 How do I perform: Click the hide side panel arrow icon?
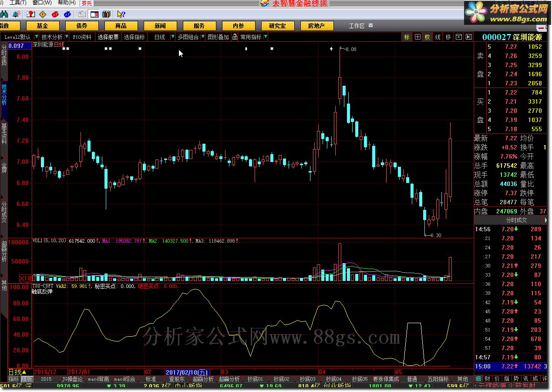(469, 37)
